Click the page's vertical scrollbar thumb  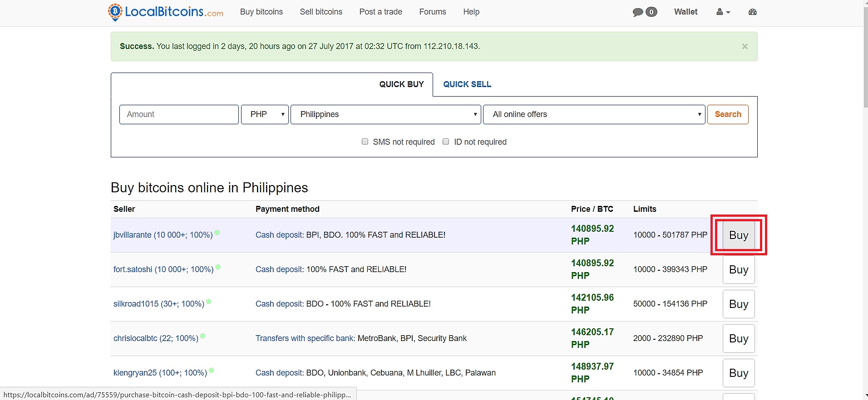point(865,57)
